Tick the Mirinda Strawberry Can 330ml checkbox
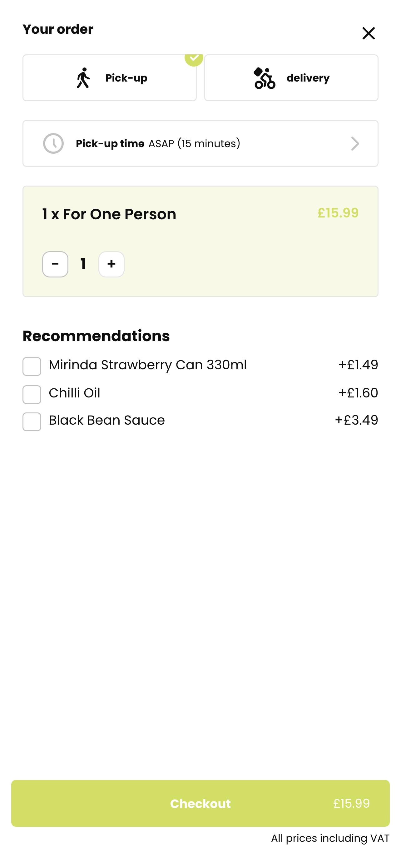 pyautogui.click(x=32, y=366)
